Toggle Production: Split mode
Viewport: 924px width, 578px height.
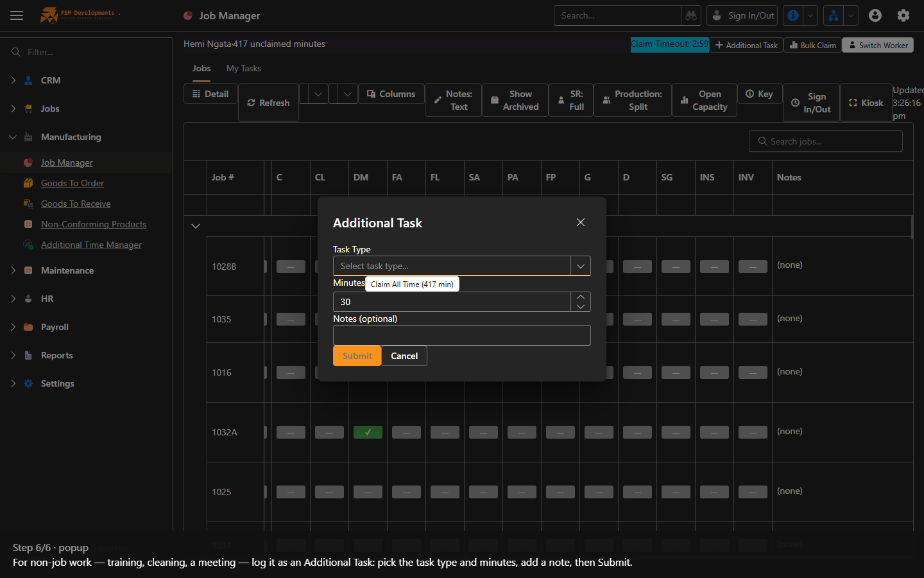(x=633, y=100)
